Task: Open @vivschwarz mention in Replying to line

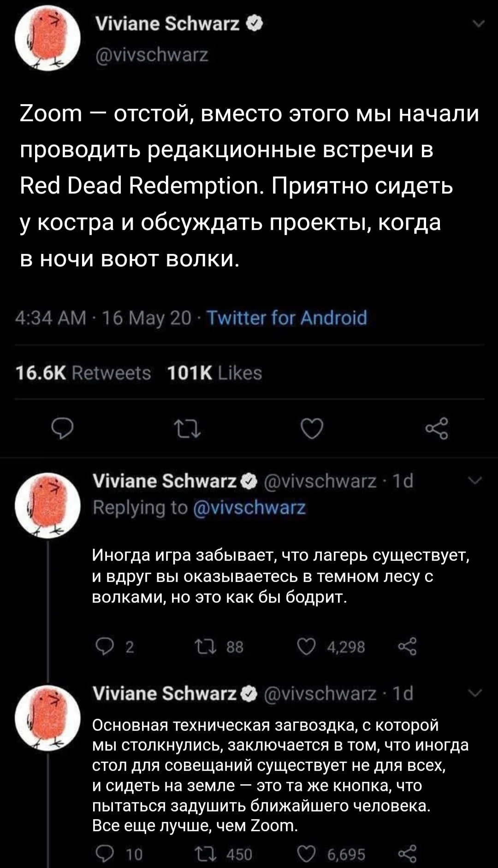Action: click(249, 508)
